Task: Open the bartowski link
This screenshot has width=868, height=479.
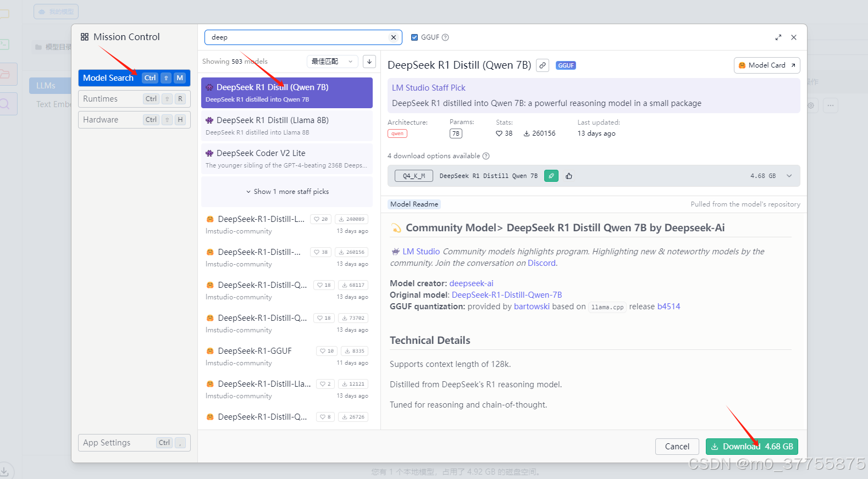Action: pos(532,307)
